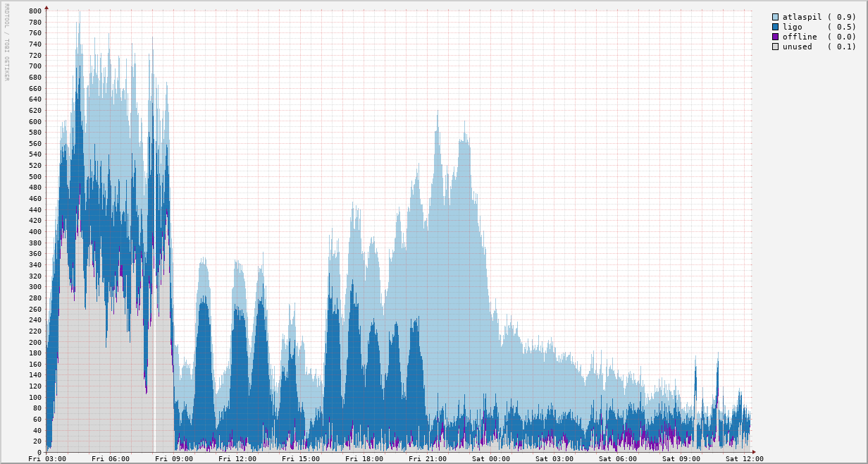Screen dimensions: 868x464
Task: Click the RRDTOOL / TOBI OETIKER watermark
Action: 6,42
